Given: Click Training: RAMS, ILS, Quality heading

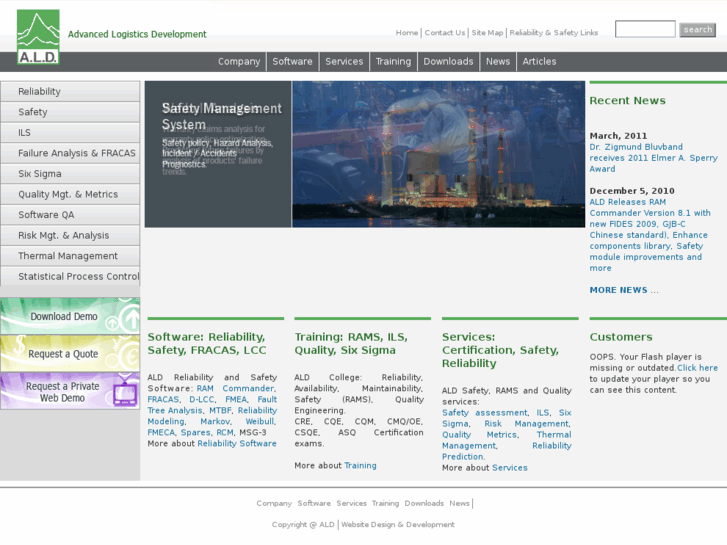Looking at the screenshot, I should tap(351, 344).
